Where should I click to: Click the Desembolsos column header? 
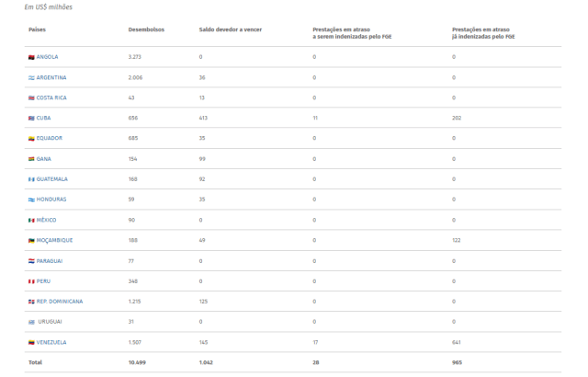point(146,29)
